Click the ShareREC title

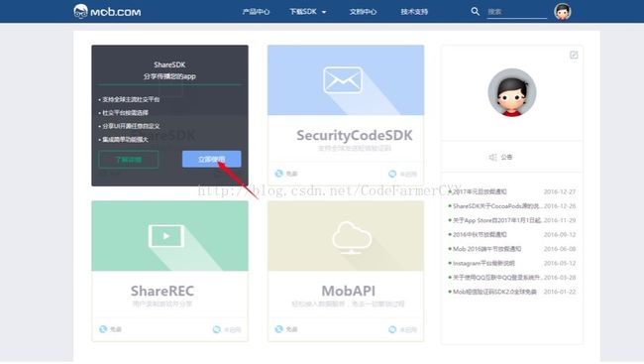coord(162,291)
